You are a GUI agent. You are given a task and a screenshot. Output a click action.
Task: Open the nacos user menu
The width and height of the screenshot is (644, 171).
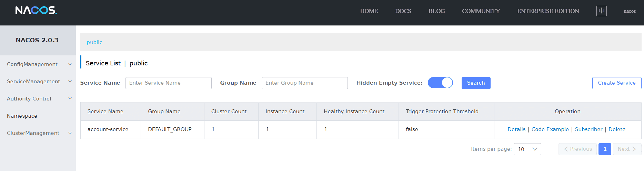630,11
